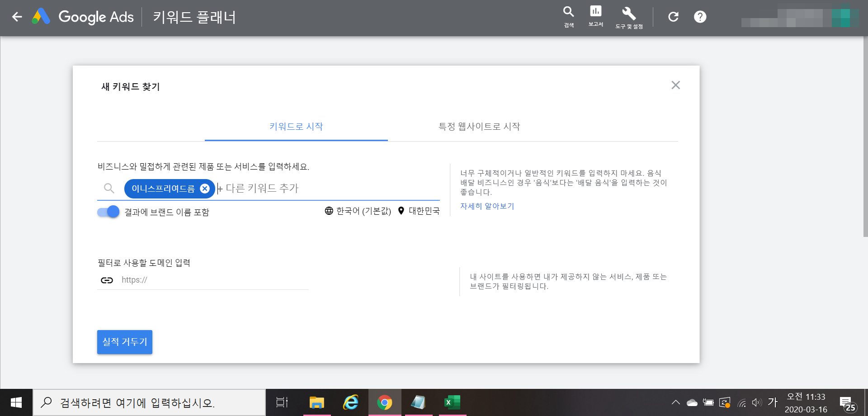Change language from 한국어 (기본값)

point(358,211)
